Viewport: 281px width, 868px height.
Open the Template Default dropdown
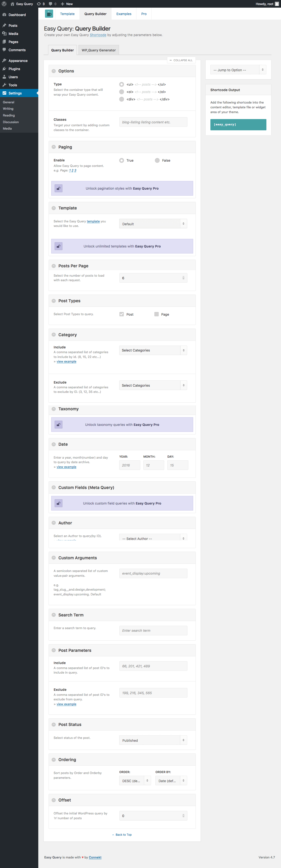coord(153,224)
